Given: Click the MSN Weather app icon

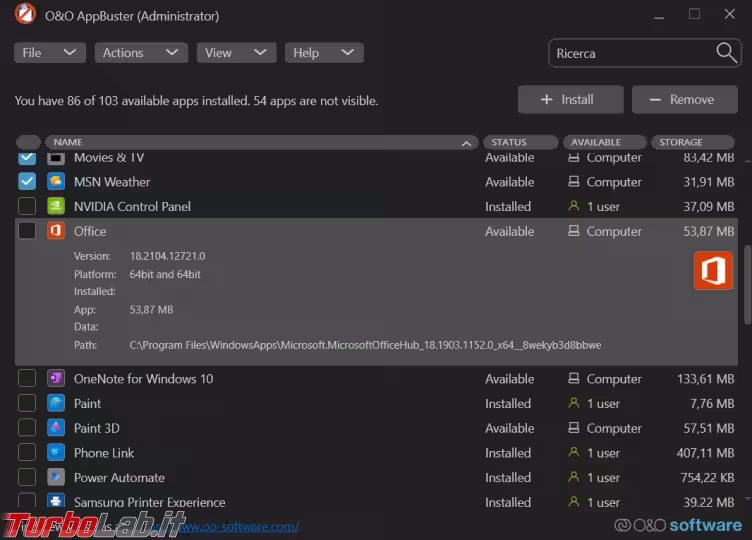Looking at the screenshot, I should coord(56,182).
